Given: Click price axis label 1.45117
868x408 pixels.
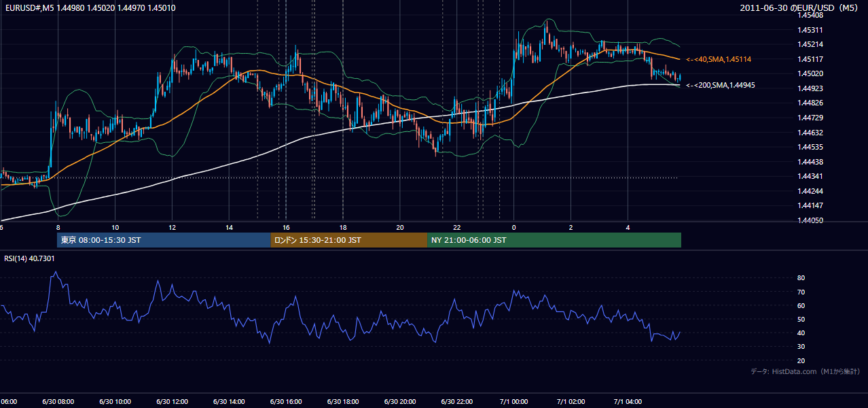Looking at the screenshot, I should pyautogui.click(x=811, y=59).
